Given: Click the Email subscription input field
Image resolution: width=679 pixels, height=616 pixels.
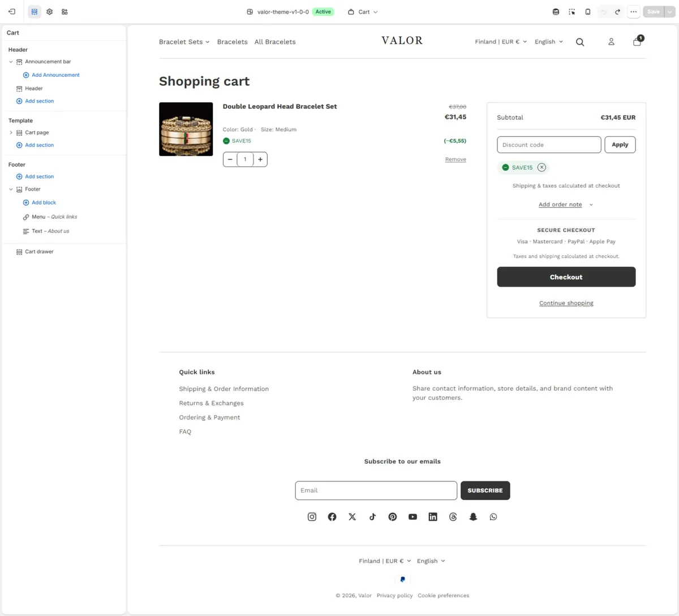Looking at the screenshot, I should (x=376, y=490).
